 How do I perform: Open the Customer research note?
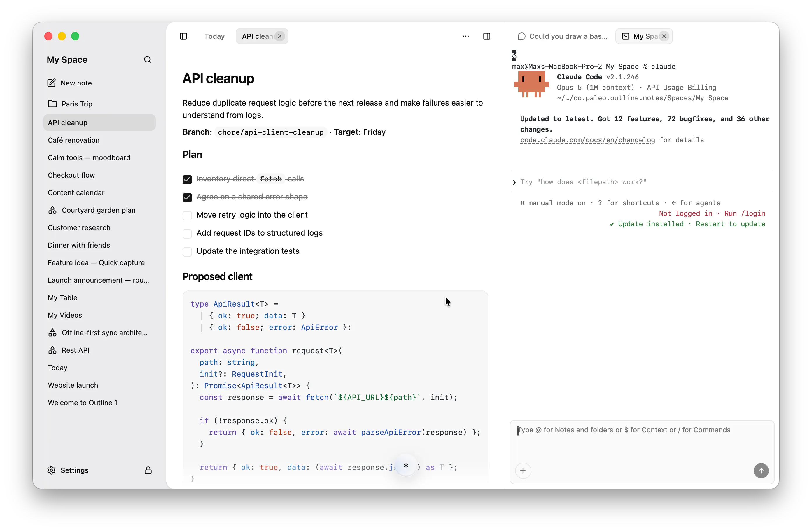99,228
